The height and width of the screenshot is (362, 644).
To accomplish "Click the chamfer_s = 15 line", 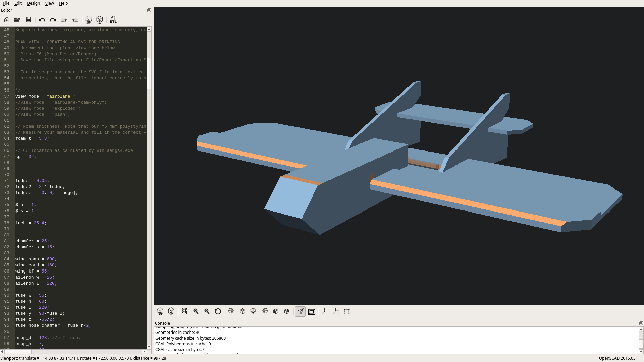I will [35, 247].
